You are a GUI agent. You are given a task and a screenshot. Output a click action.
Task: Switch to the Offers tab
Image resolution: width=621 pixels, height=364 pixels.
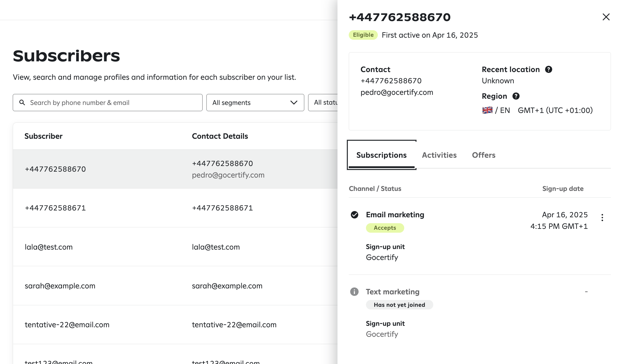click(x=483, y=155)
